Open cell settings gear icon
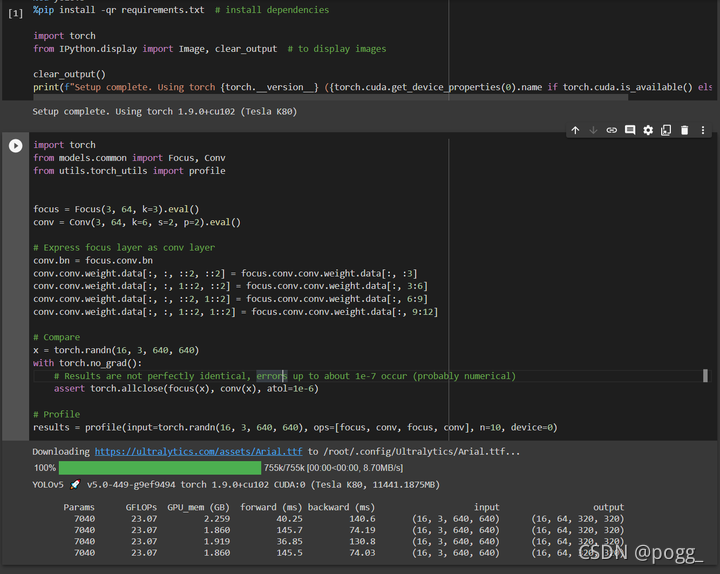The width and height of the screenshot is (720, 574). point(648,130)
